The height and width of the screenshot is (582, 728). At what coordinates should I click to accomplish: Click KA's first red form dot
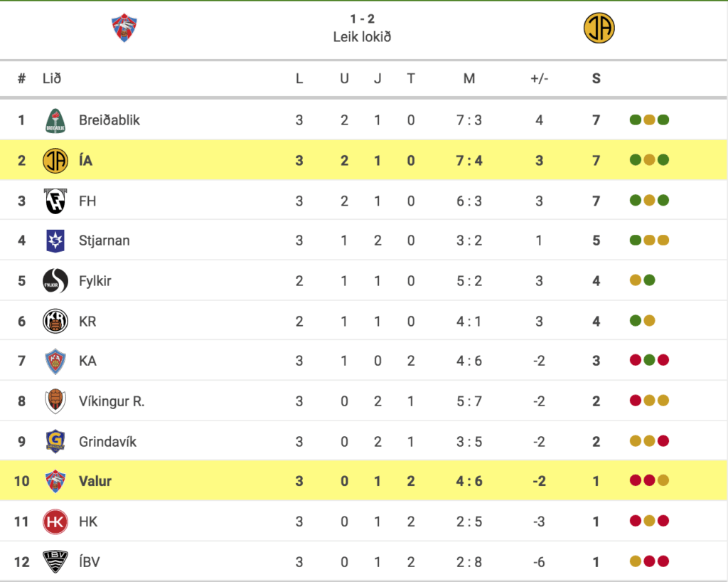pos(636,360)
